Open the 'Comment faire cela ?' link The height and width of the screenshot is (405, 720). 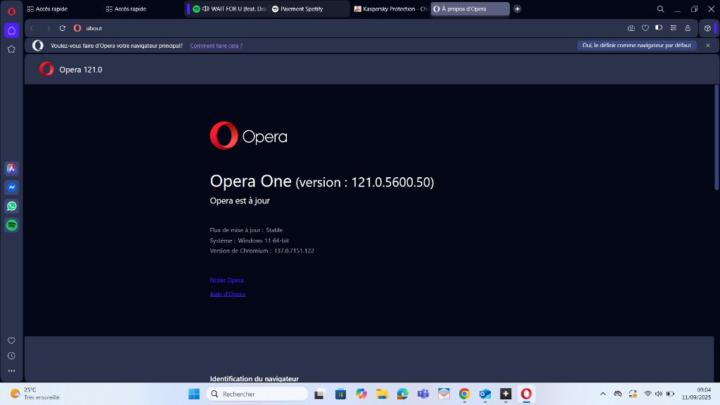click(216, 45)
